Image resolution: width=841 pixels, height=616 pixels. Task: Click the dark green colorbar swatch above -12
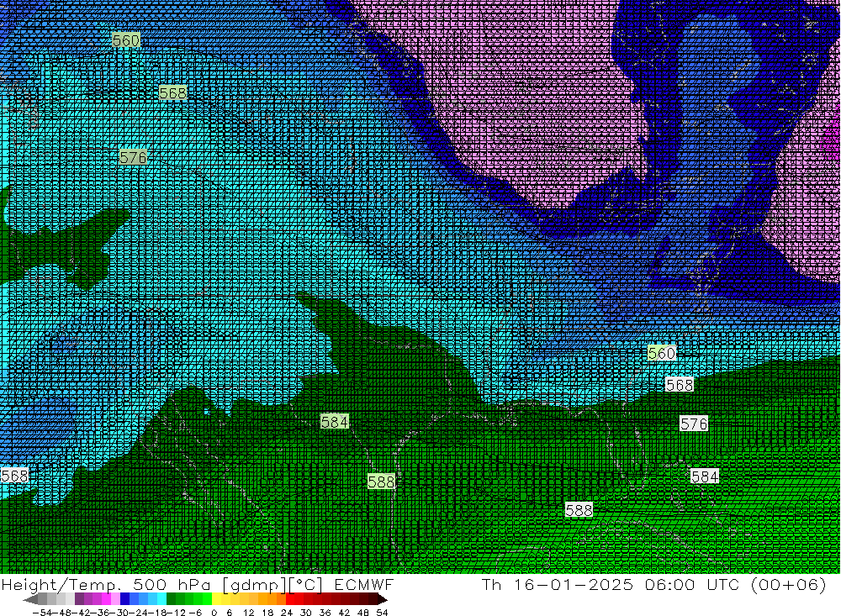pyautogui.click(x=171, y=598)
